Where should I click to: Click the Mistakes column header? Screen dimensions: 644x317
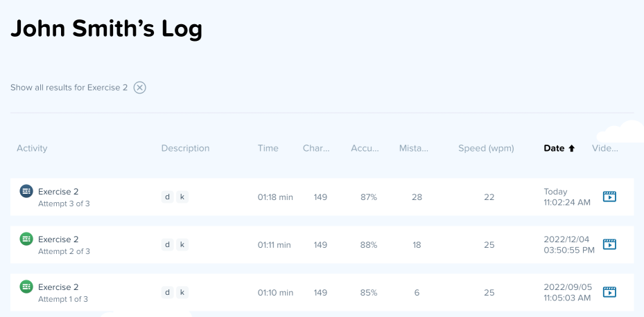click(414, 148)
